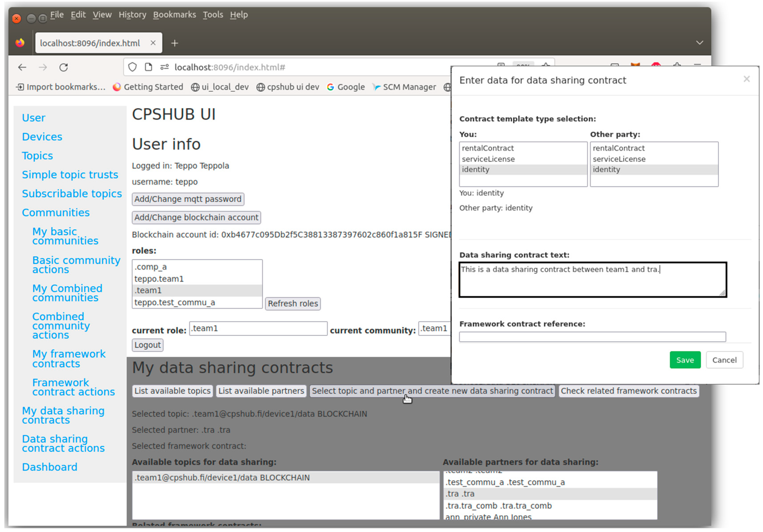Image resolution: width=763 pixels, height=532 pixels.
Task: Click Add/Change mqtt password button
Action: tap(188, 199)
